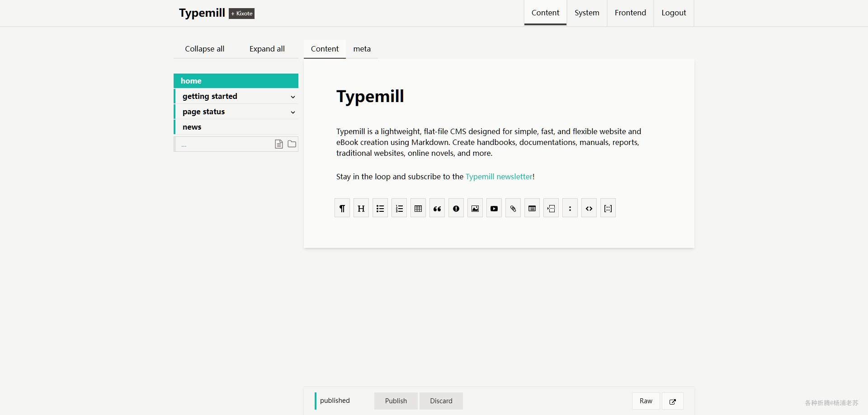Switch to the meta tab

click(x=362, y=49)
